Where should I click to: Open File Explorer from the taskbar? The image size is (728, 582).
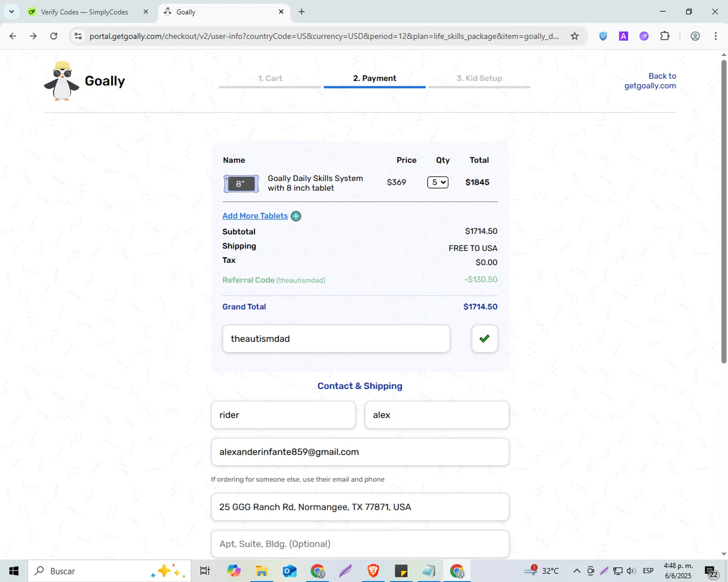[262, 571]
